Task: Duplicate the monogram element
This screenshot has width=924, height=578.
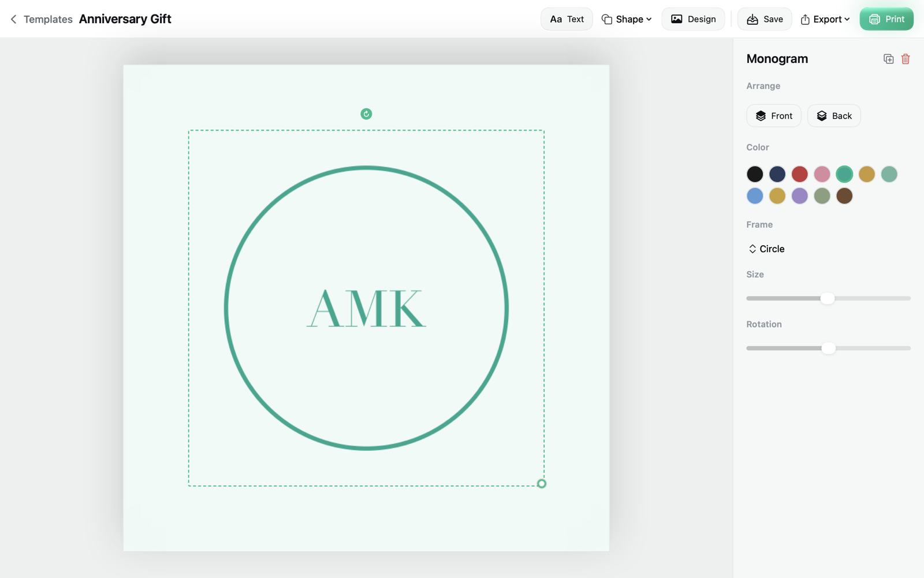Action: coord(888,59)
